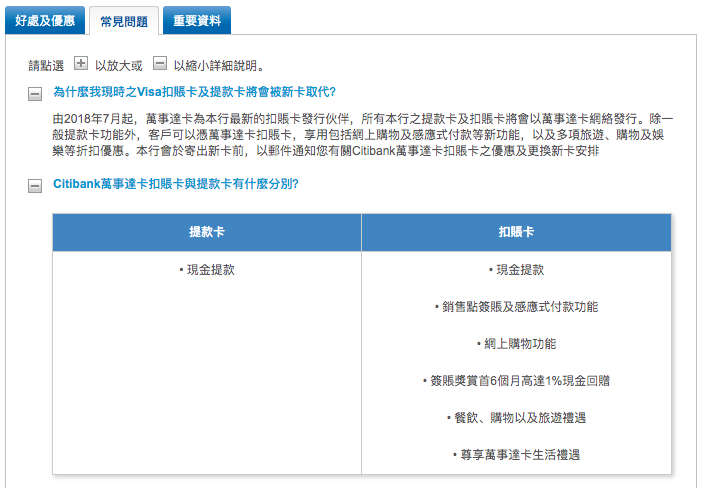Click the 以縮小詳細說明 instruction text
Screen dimensions: 706x488
point(218,66)
